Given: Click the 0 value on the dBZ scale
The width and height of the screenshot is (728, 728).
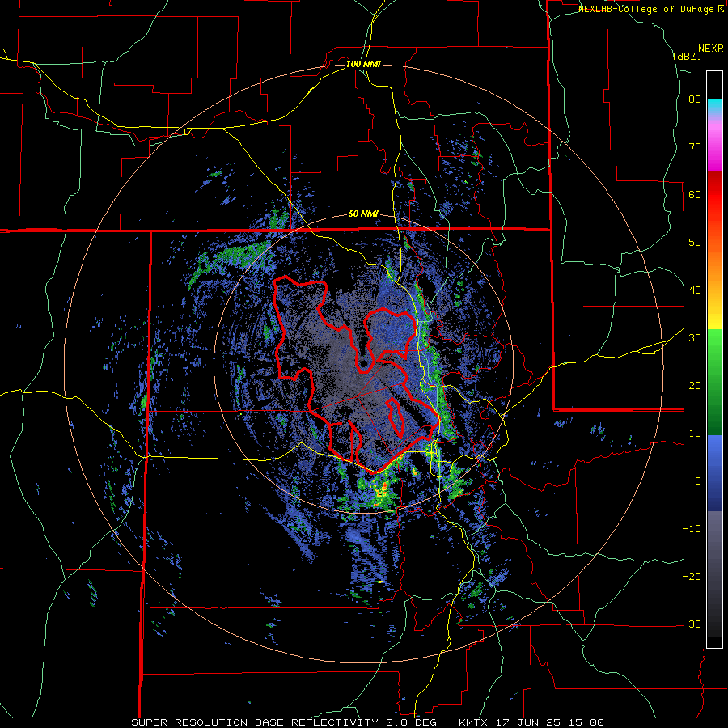Looking at the screenshot, I should (x=698, y=481).
